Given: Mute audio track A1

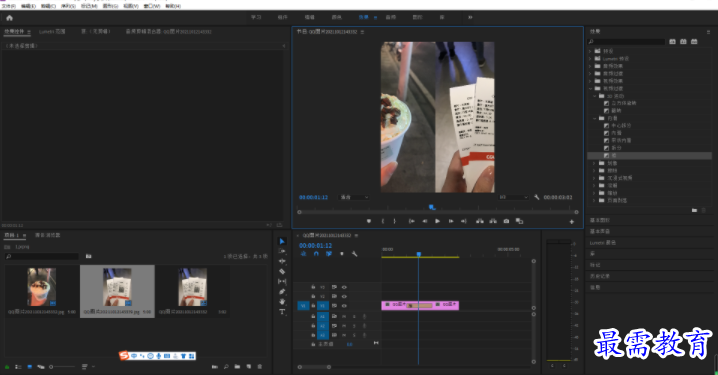Looking at the screenshot, I should 344,316.
